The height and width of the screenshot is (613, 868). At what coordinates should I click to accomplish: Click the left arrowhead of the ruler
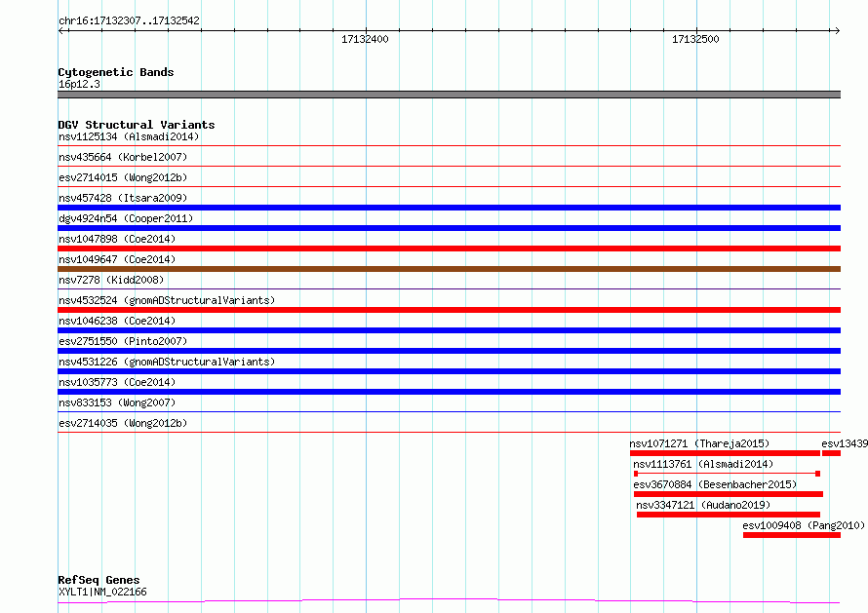60,30
